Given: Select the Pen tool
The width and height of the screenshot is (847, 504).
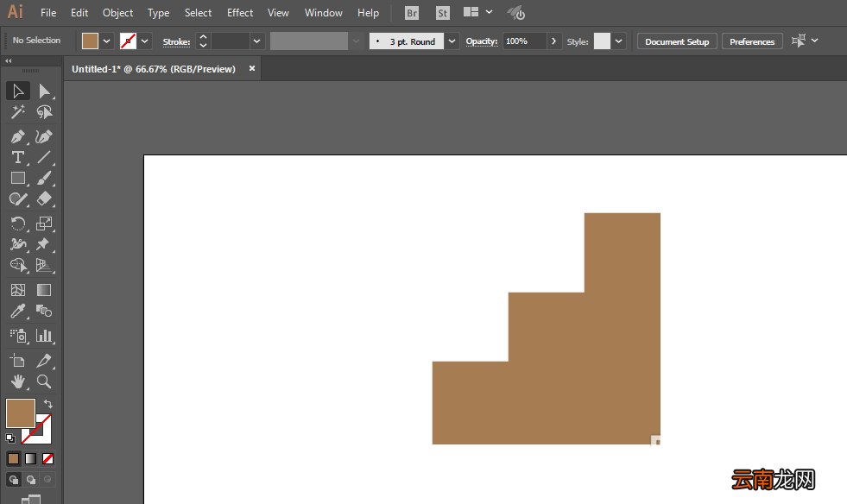Looking at the screenshot, I should (18, 136).
